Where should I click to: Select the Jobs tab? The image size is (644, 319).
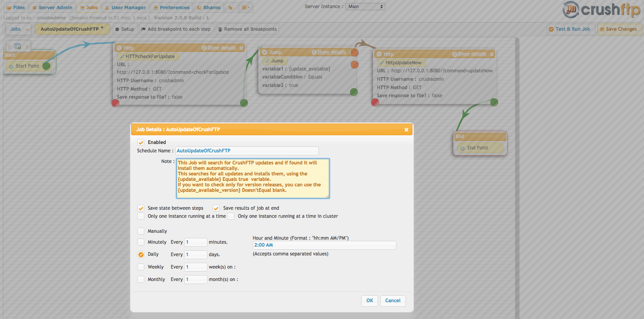89,7
